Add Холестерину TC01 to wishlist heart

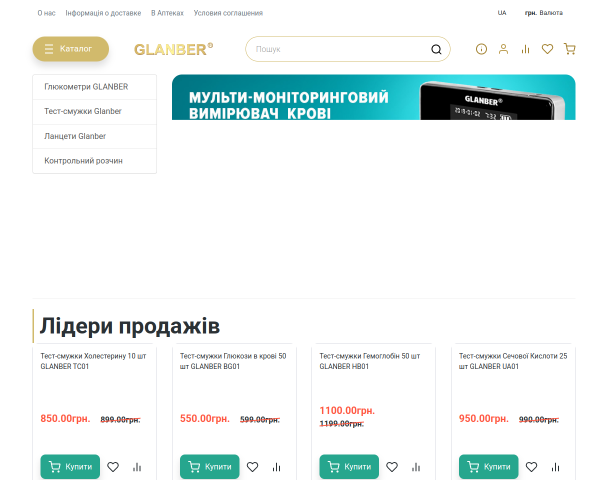pos(113,467)
